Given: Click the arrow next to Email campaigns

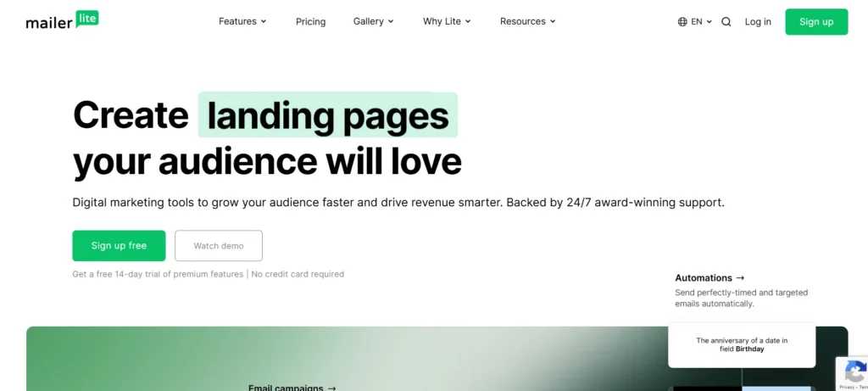Looking at the screenshot, I should pyautogui.click(x=331, y=388).
